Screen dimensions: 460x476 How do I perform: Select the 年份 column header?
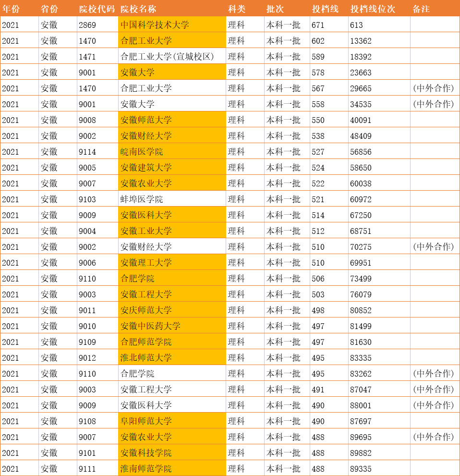[x=12, y=8]
